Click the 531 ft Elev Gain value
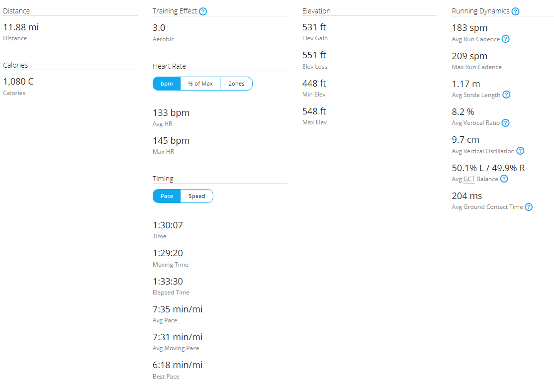The height and width of the screenshot is (392, 554). pyautogui.click(x=314, y=27)
